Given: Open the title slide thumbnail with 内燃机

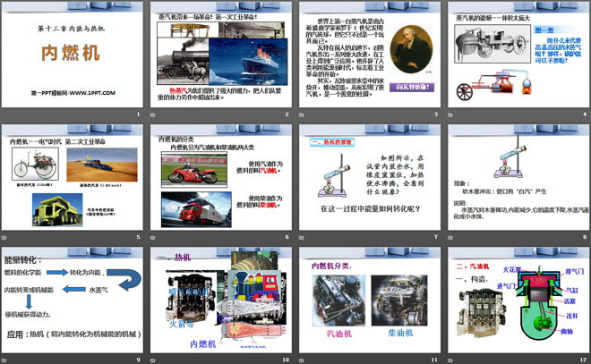Looking at the screenshot, I should coord(73,52).
